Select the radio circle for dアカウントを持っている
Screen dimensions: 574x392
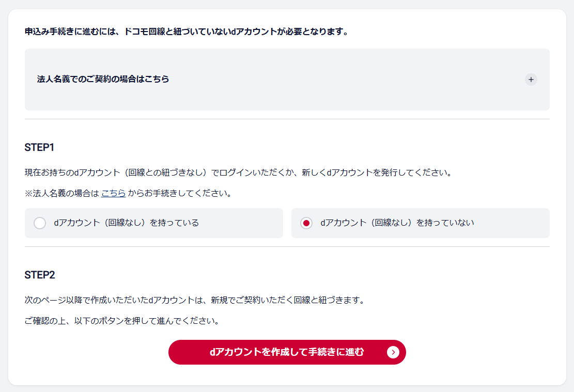(40, 223)
